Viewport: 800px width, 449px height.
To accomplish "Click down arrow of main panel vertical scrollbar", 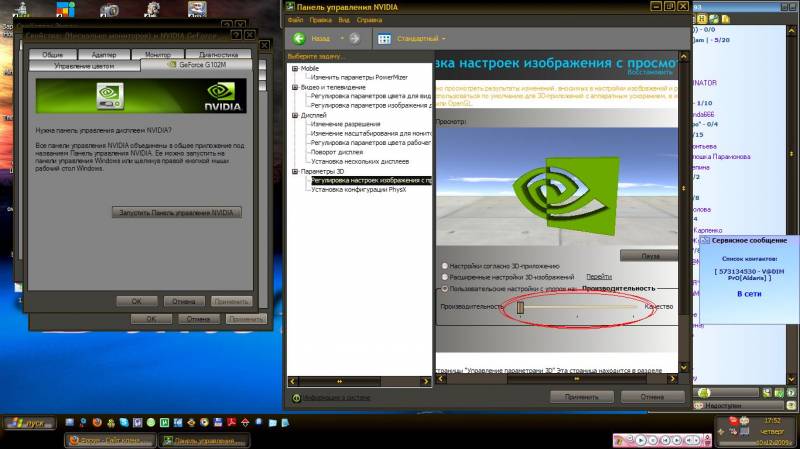I will [x=684, y=367].
